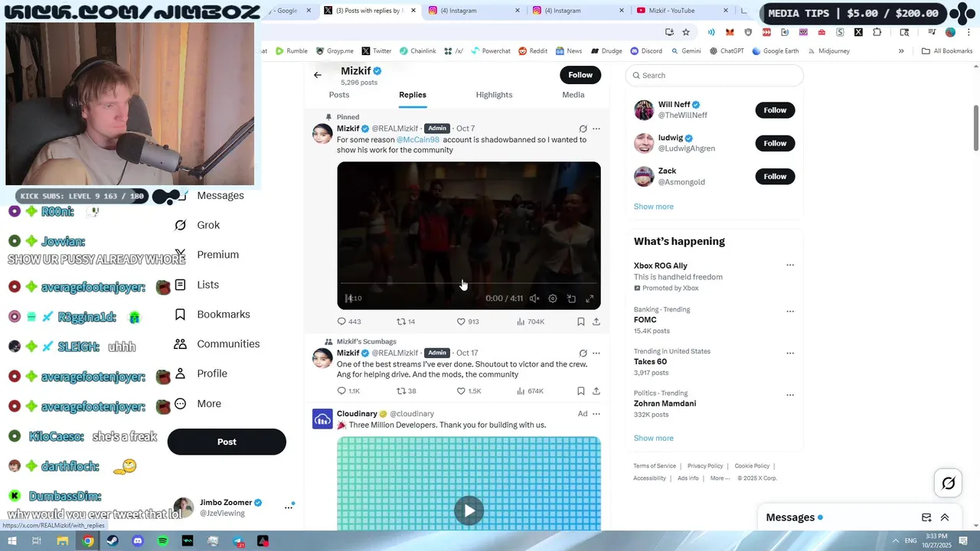
Task: Share the Oct 17 post
Action: 596,391
